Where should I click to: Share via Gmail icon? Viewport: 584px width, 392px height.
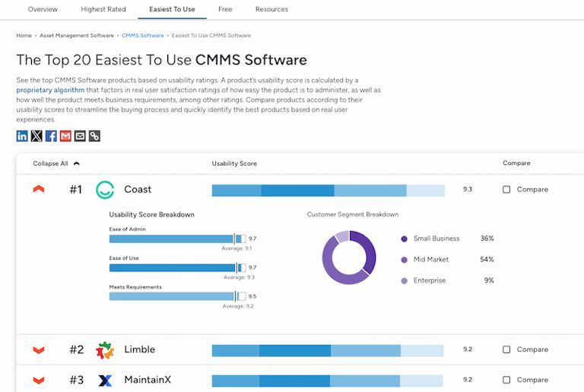click(x=65, y=136)
